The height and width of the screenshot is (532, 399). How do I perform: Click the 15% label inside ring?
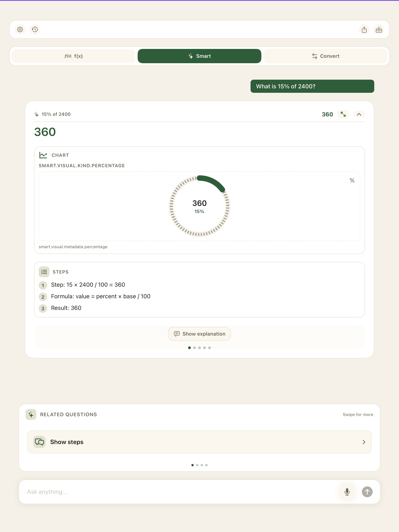199,211
